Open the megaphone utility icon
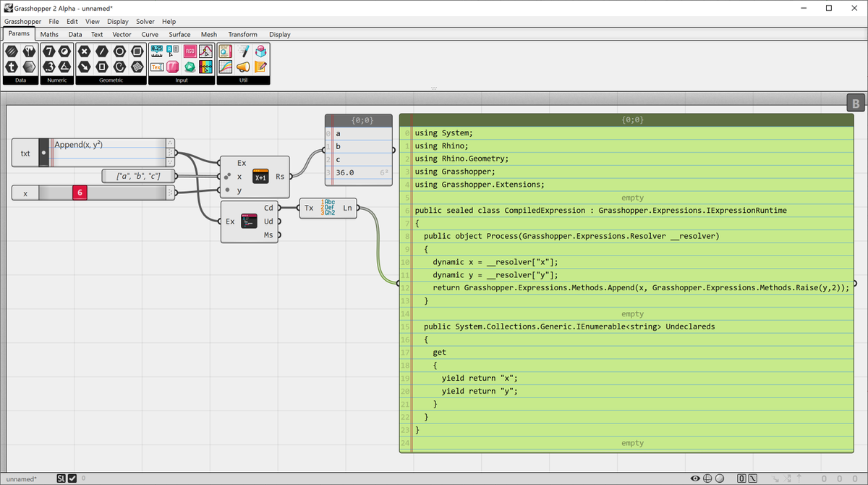Image resolution: width=868 pixels, height=485 pixels. coord(243,67)
